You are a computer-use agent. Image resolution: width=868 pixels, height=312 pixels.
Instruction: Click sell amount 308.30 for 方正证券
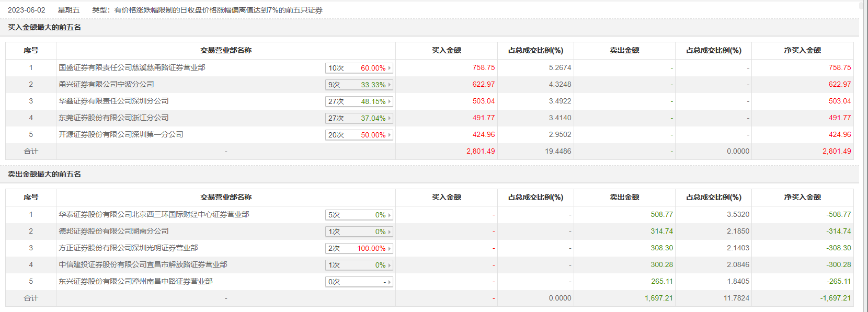pyautogui.click(x=662, y=248)
